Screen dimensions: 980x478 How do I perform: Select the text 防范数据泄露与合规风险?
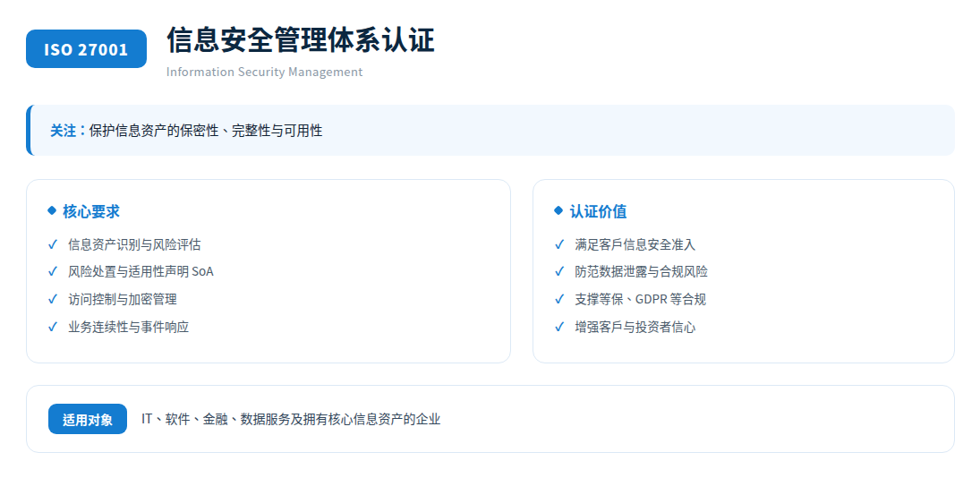pyautogui.click(x=641, y=272)
